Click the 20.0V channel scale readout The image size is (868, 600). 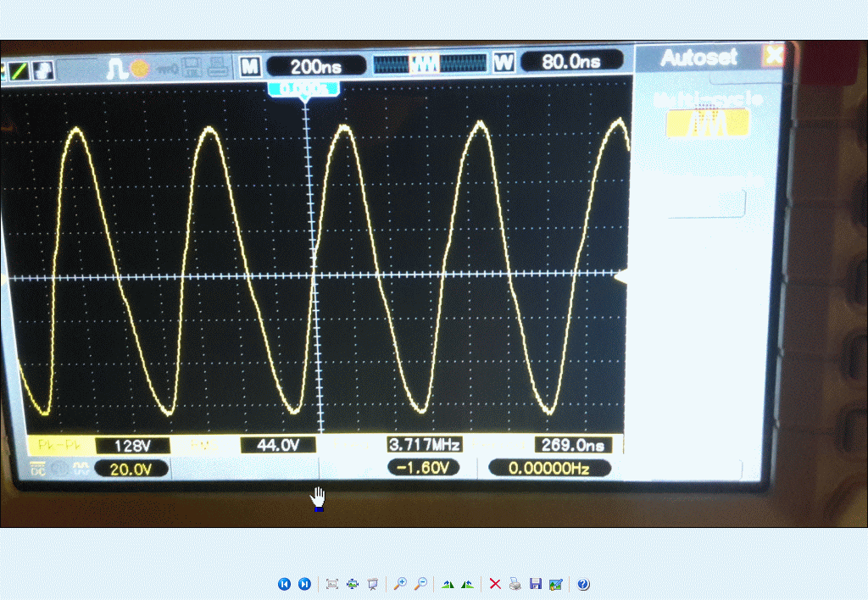(x=131, y=469)
